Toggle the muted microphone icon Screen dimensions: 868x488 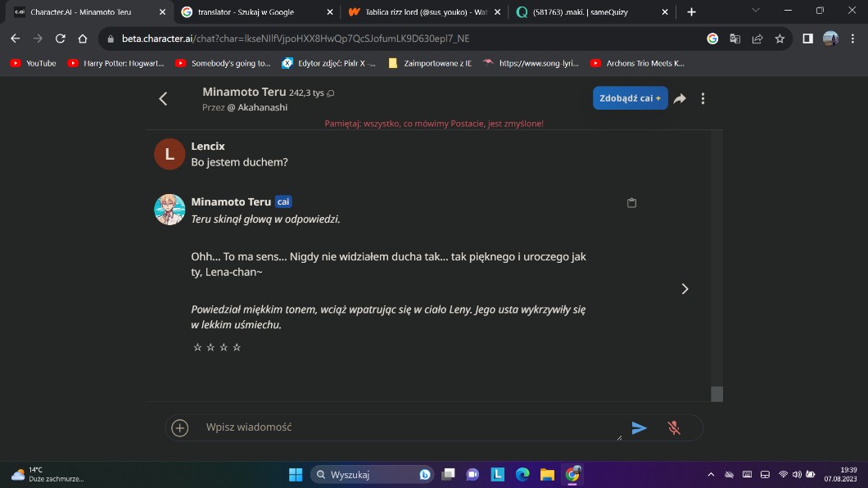pyautogui.click(x=674, y=427)
